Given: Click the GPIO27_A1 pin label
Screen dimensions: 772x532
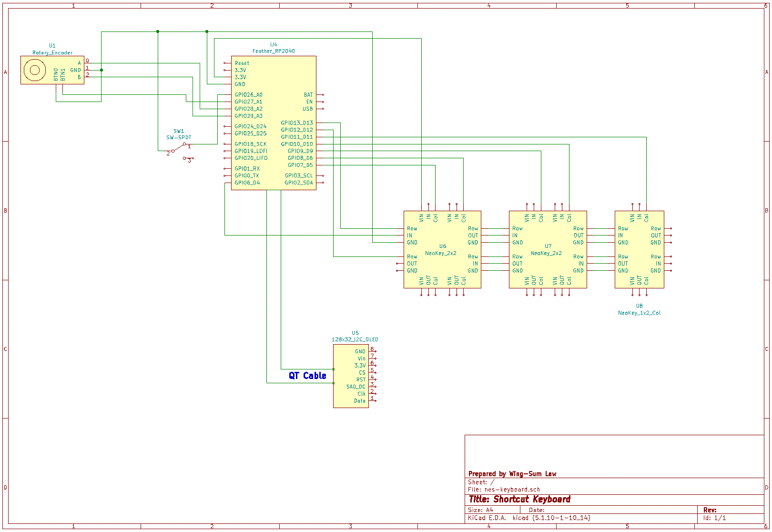Looking at the screenshot, I should [248, 102].
